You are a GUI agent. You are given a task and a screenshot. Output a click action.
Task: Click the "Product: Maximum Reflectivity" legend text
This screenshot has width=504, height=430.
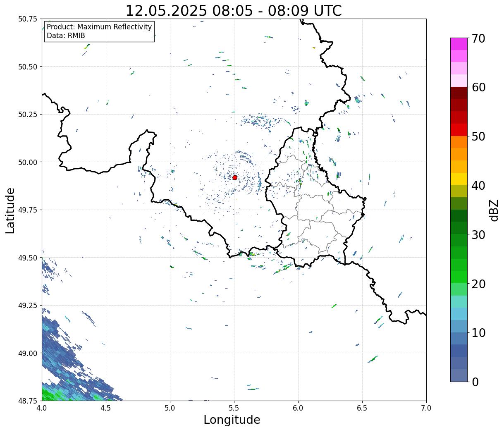coord(99,27)
